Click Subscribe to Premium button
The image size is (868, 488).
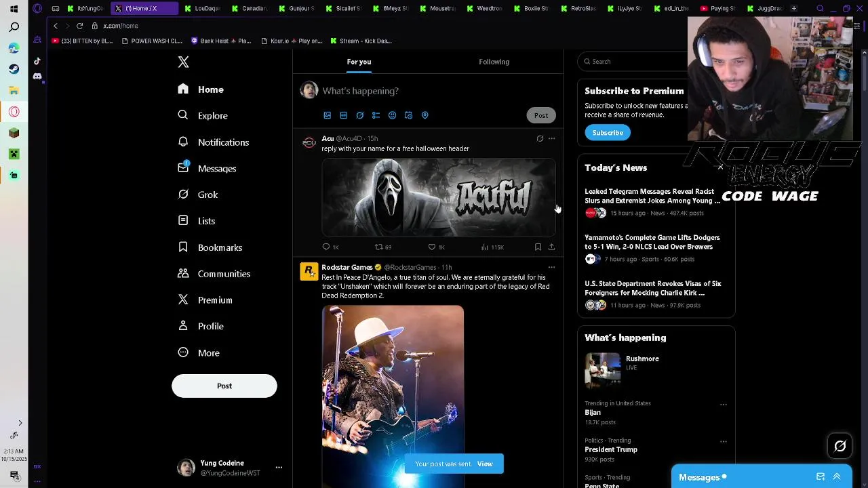click(x=608, y=133)
